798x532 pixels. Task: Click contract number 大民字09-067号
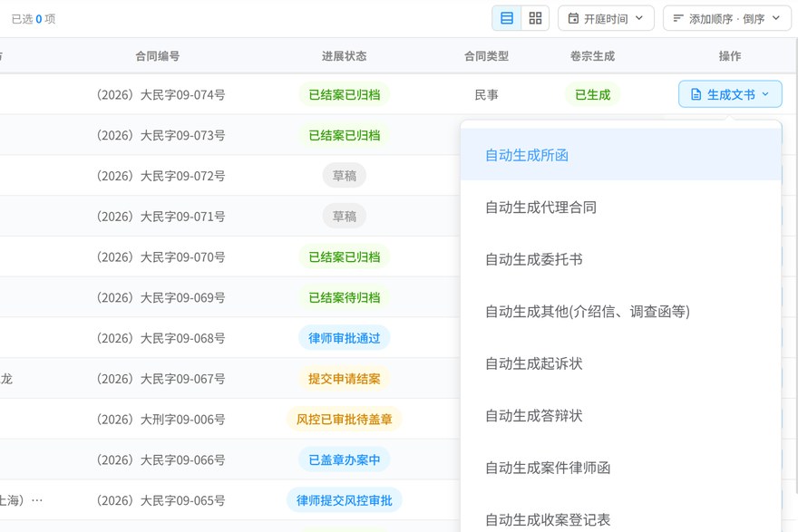161,379
